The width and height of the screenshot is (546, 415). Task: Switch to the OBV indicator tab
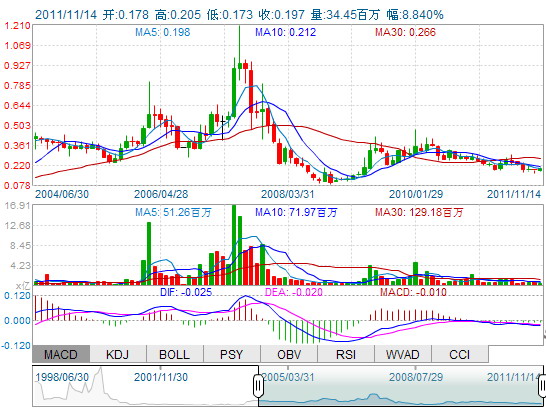tap(289, 354)
